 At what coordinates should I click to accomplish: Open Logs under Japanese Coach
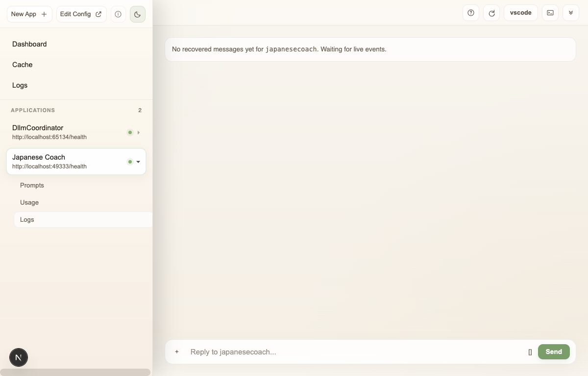click(x=83, y=219)
